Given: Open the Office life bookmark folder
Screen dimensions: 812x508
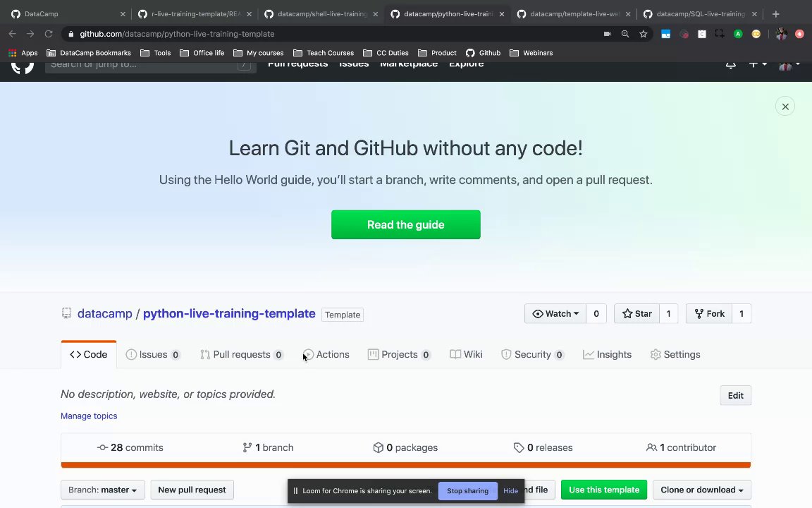Looking at the screenshot, I should pyautogui.click(x=202, y=53).
